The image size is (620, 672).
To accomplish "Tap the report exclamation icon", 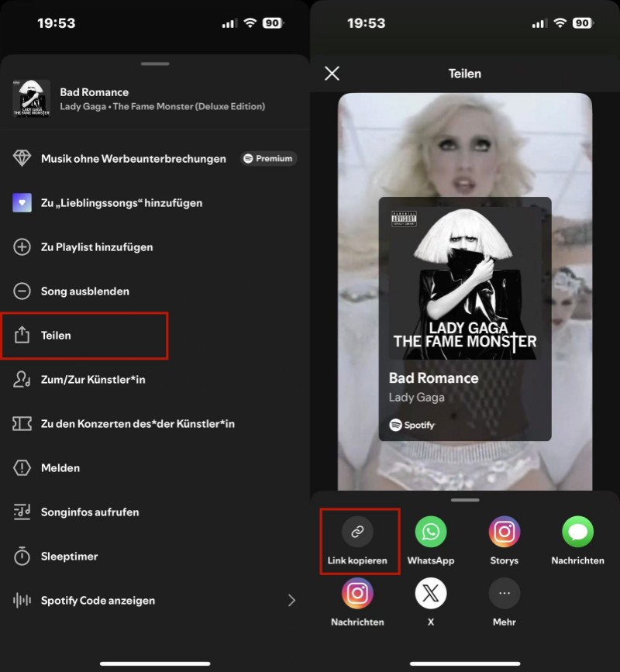I will click(x=22, y=467).
